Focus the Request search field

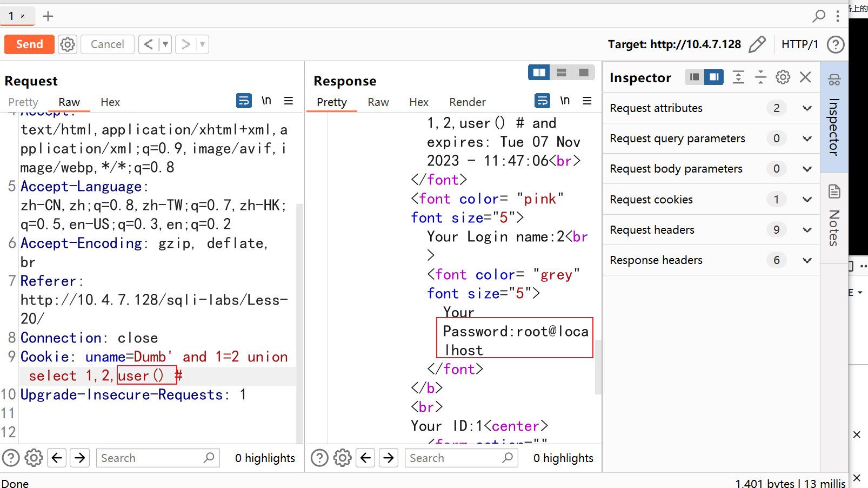point(158,458)
